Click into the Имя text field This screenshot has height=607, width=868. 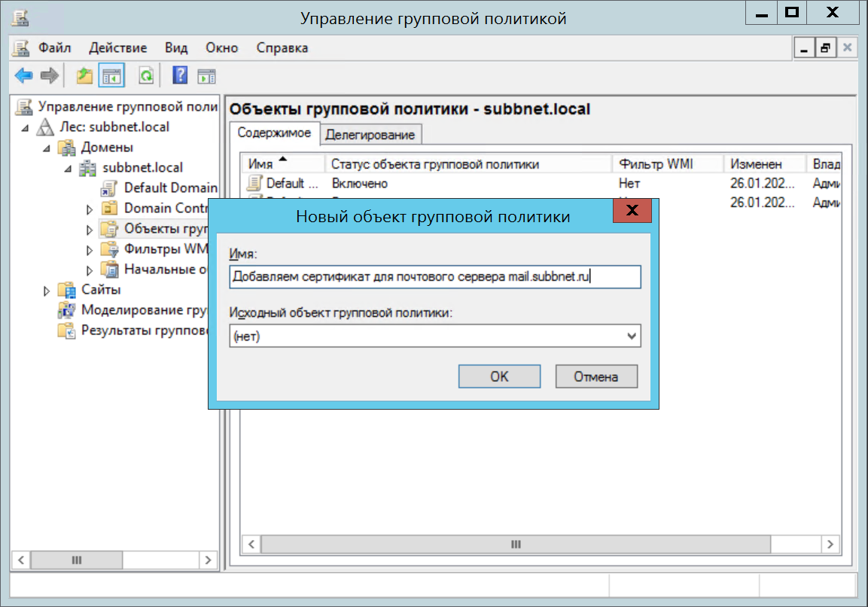click(x=434, y=276)
